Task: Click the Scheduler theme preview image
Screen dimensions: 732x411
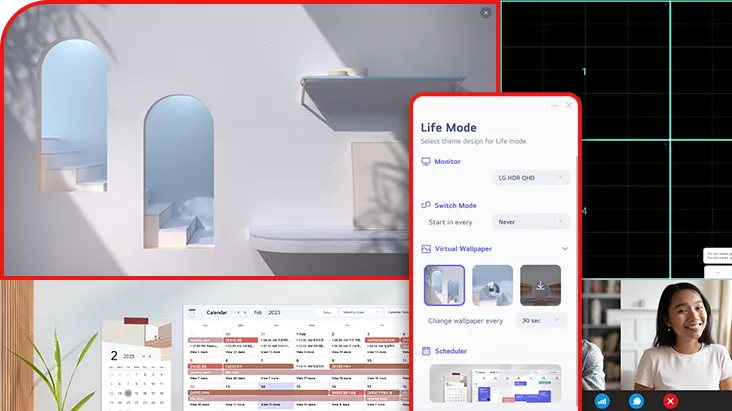Action: pos(495,383)
